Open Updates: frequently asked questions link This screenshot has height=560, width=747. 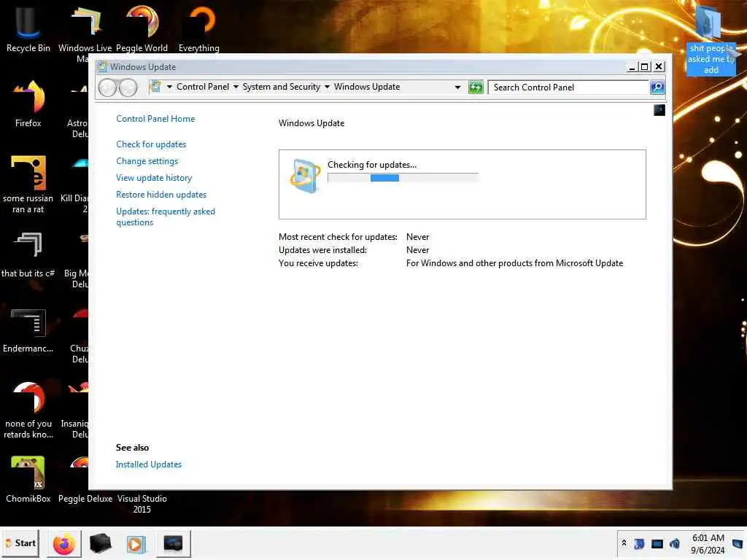click(166, 217)
